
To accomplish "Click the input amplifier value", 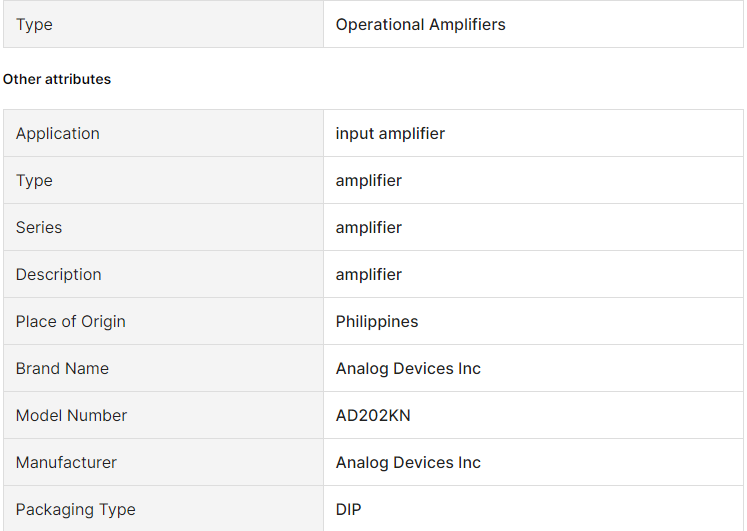I will coord(390,133).
